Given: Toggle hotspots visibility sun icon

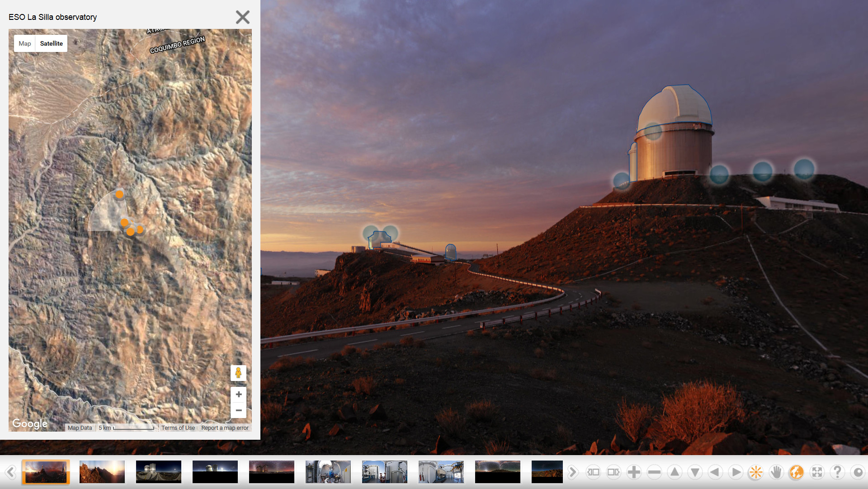Looking at the screenshot, I should (756, 472).
